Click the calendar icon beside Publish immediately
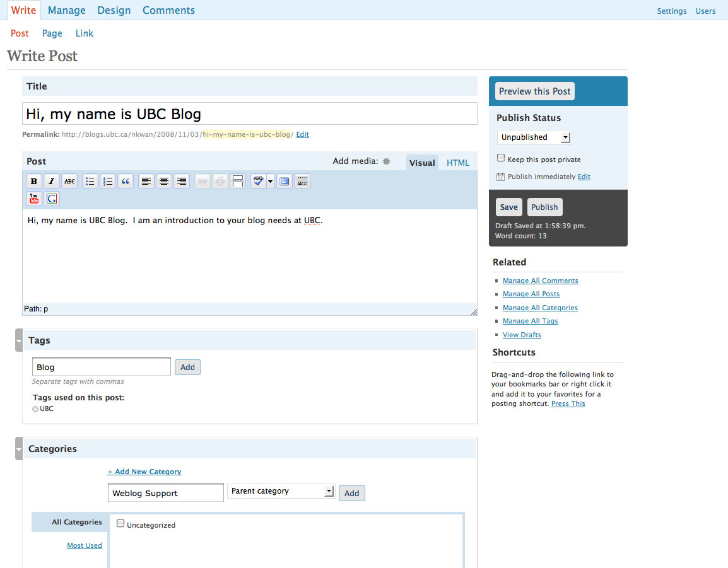The height and width of the screenshot is (568, 728). pyautogui.click(x=500, y=177)
